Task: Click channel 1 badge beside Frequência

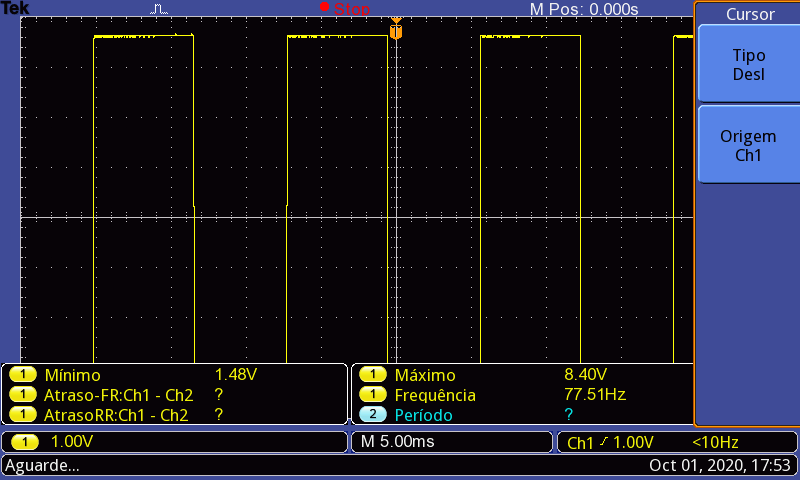Action: 373,394
